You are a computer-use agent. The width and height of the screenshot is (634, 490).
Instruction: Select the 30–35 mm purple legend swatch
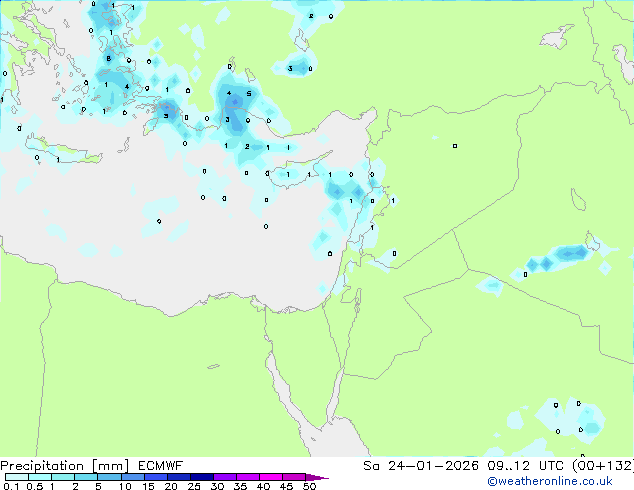coord(225,477)
